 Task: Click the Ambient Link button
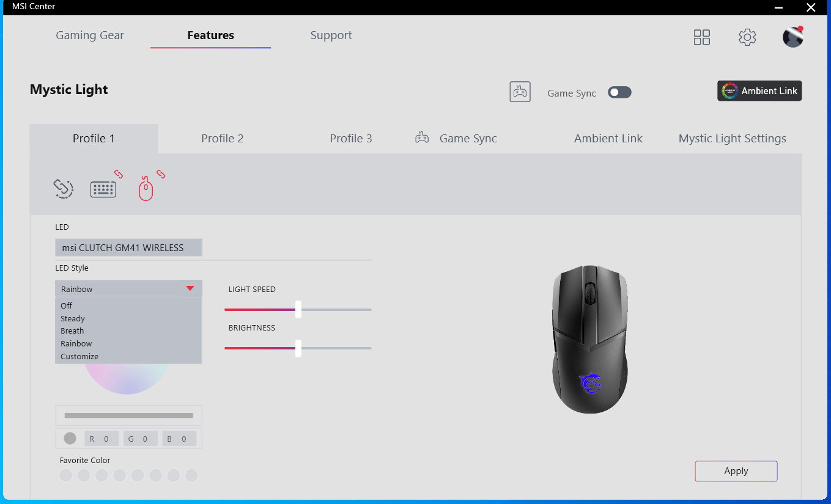coord(759,91)
